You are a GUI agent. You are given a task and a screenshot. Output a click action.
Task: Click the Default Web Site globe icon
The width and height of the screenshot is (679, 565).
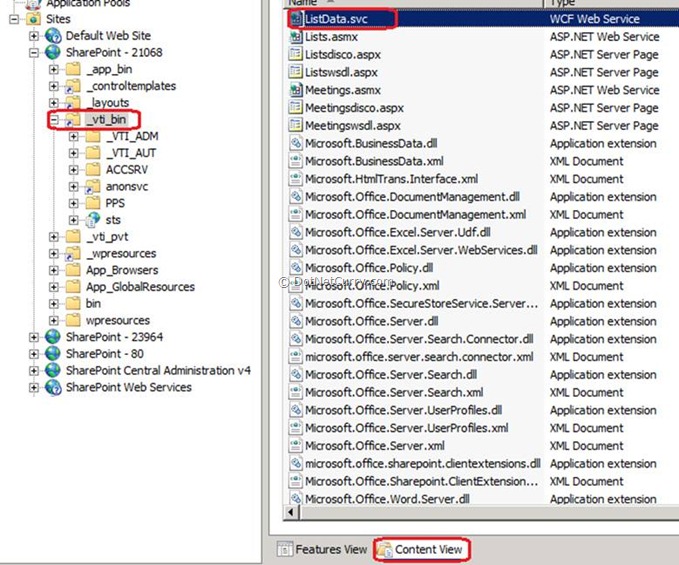tap(53, 36)
